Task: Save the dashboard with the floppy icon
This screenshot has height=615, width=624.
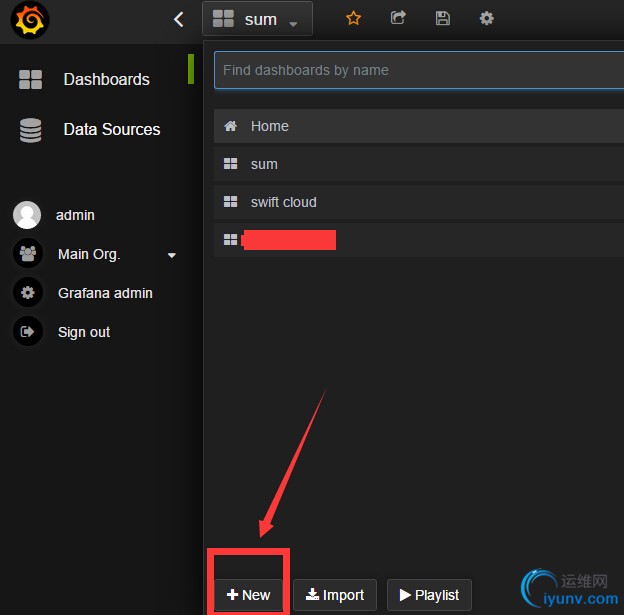Action: point(443,18)
